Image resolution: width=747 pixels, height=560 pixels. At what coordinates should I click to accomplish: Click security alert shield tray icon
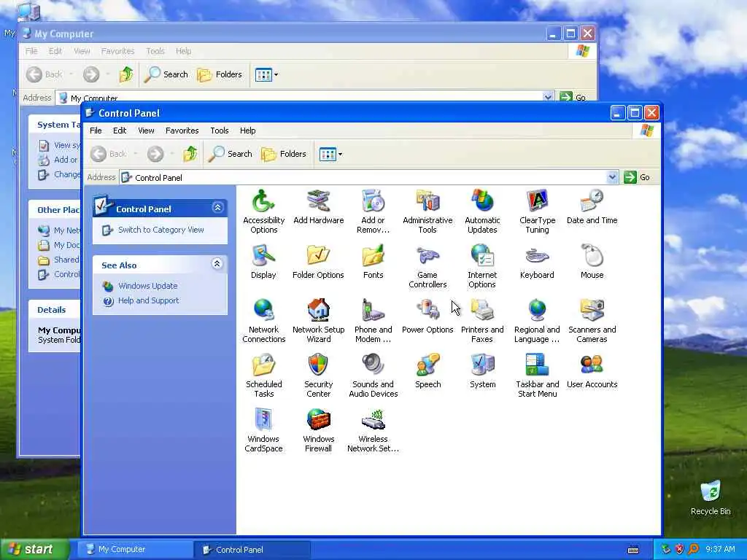(679, 550)
